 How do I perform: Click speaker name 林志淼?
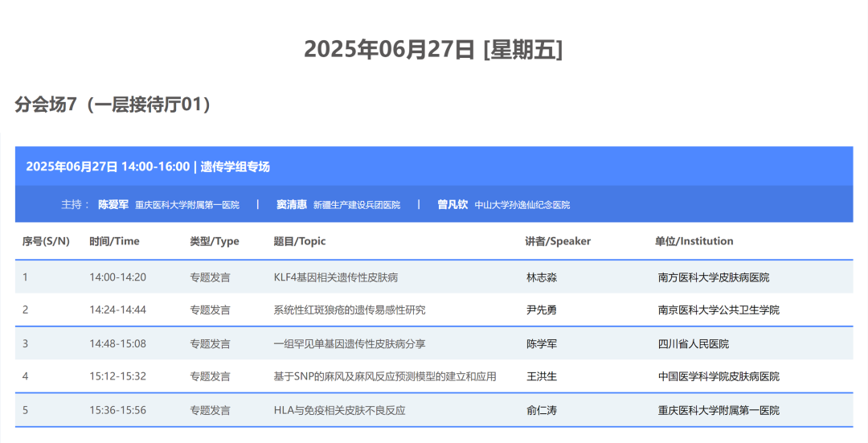click(542, 277)
